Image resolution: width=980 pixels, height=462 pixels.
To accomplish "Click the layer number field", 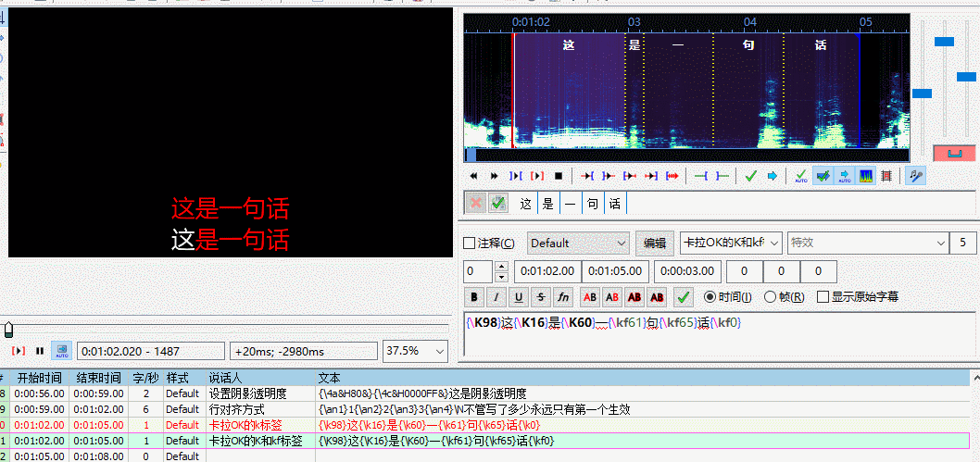I will pyautogui.click(x=479, y=271).
